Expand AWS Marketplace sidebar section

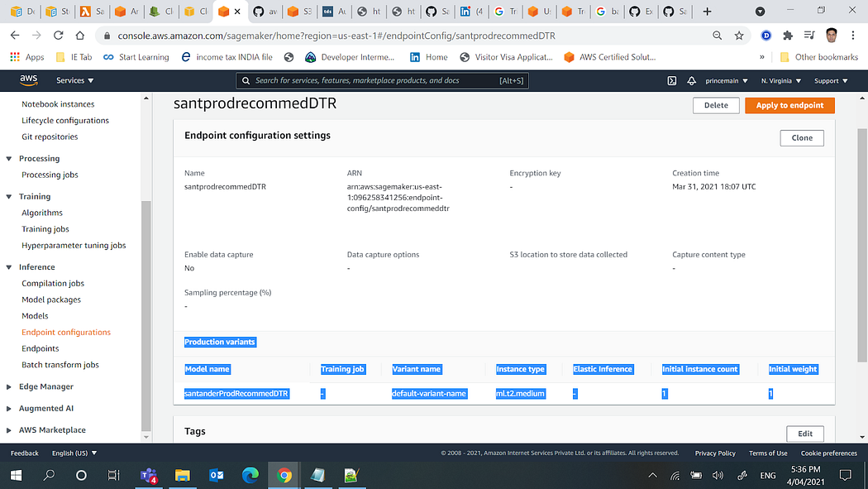(9, 429)
